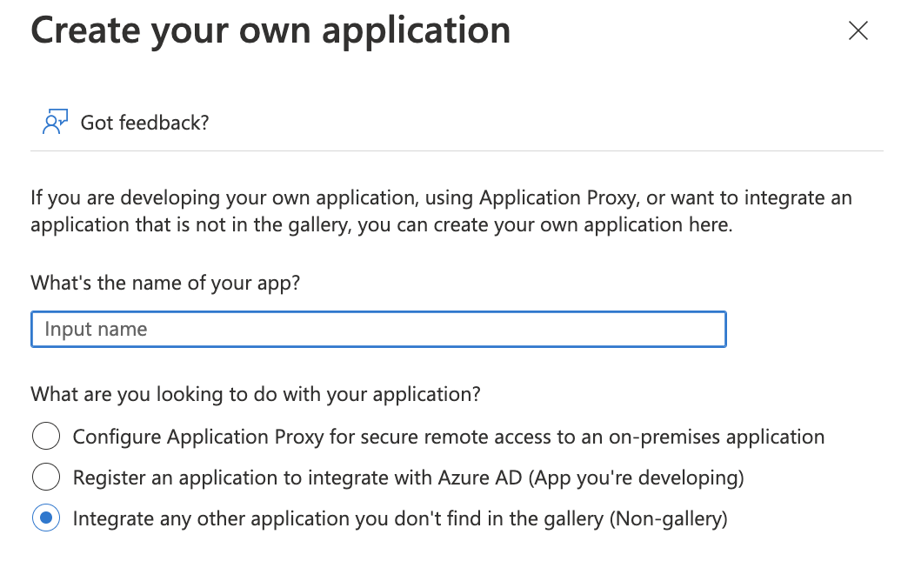
Task: Click the feedback person icon
Action: click(54, 123)
